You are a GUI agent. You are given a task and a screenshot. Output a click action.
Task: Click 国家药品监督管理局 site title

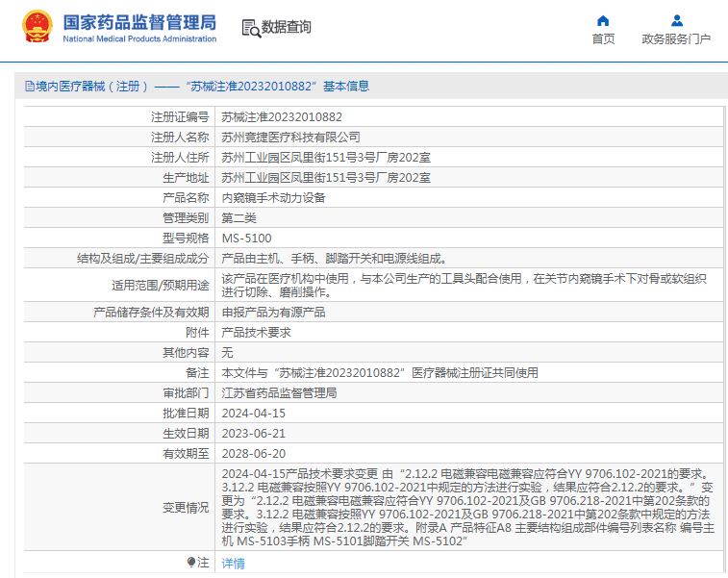139,22
